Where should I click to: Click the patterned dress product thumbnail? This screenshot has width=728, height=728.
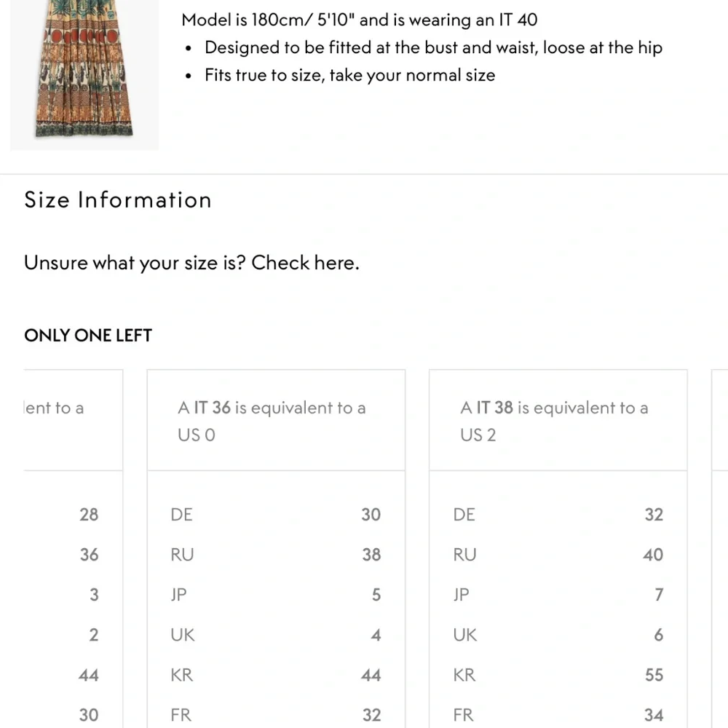[x=84, y=73]
